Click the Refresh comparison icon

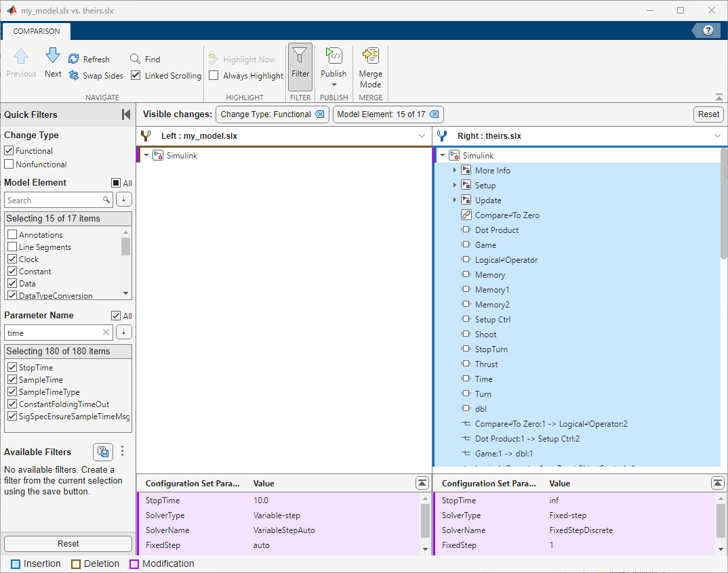point(75,59)
